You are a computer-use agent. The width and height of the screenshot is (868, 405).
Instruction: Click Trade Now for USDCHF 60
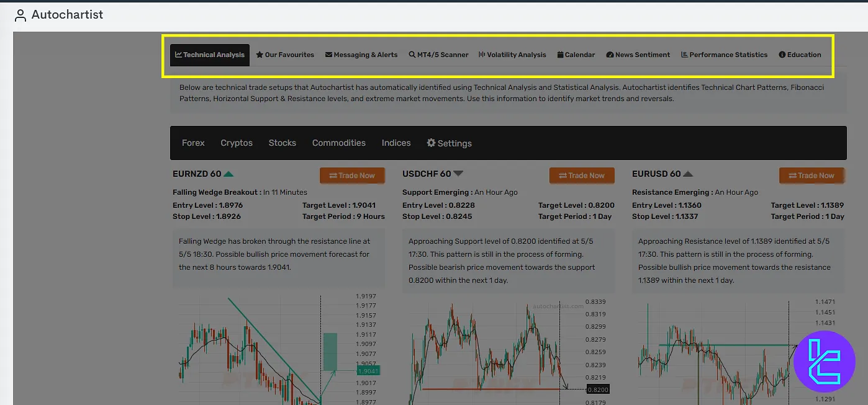tap(582, 176)
